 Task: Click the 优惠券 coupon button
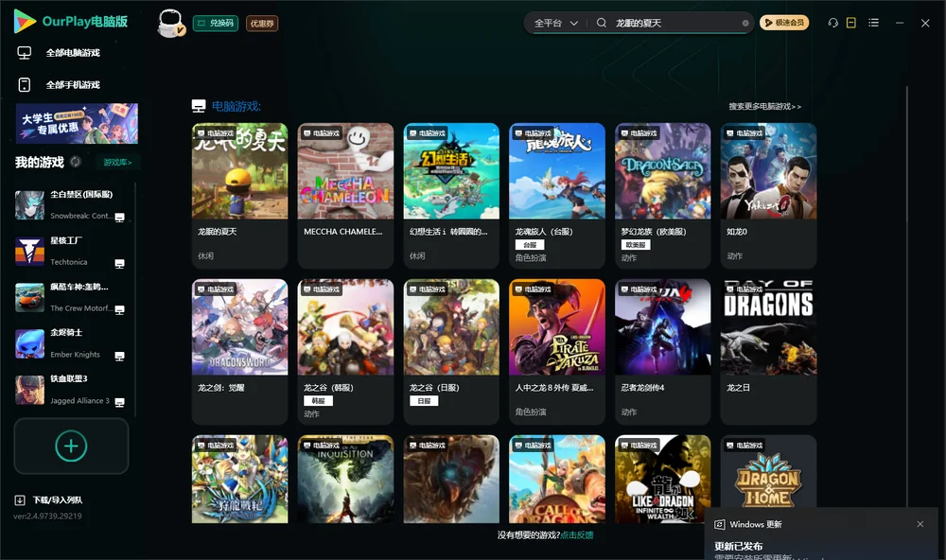pos(262,24)
